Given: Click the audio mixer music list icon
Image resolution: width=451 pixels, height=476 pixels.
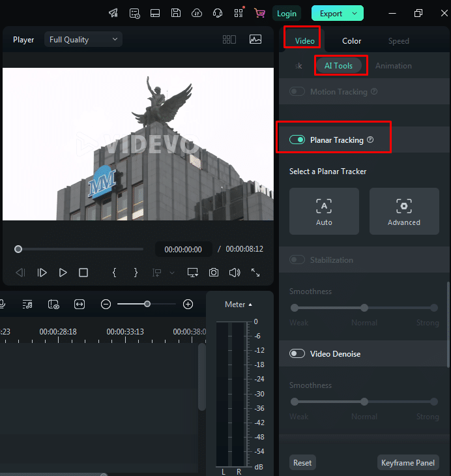Looking at the screenshot, I should point(27,304).
